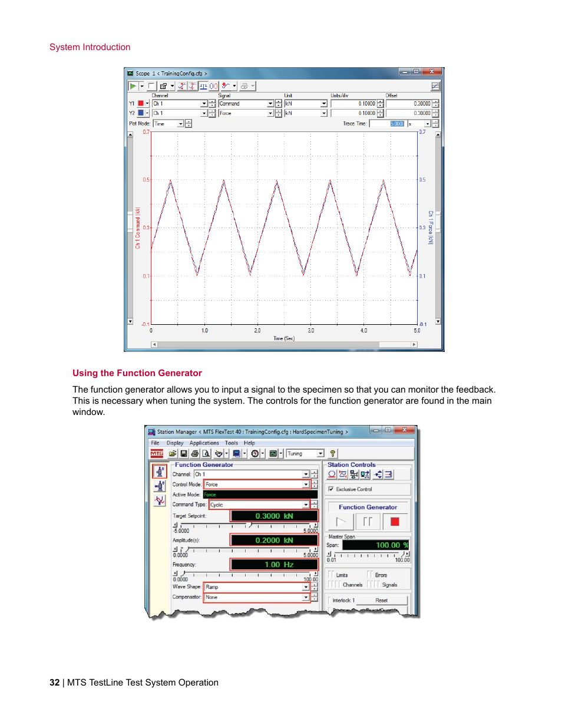This screenshot has width=562, height=728.
Task: Click the station setup hand icon
Action: click(x=219, y=453)
